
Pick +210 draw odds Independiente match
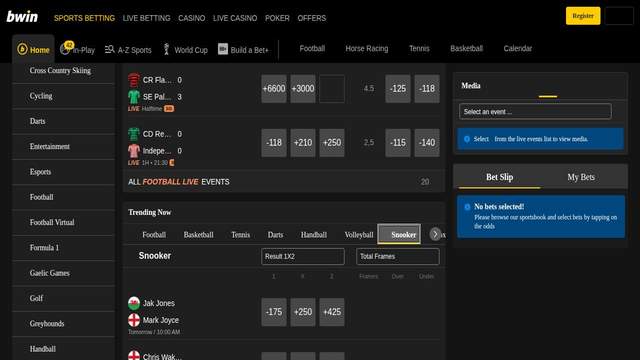pyautogui.click(x=303, y=143)
